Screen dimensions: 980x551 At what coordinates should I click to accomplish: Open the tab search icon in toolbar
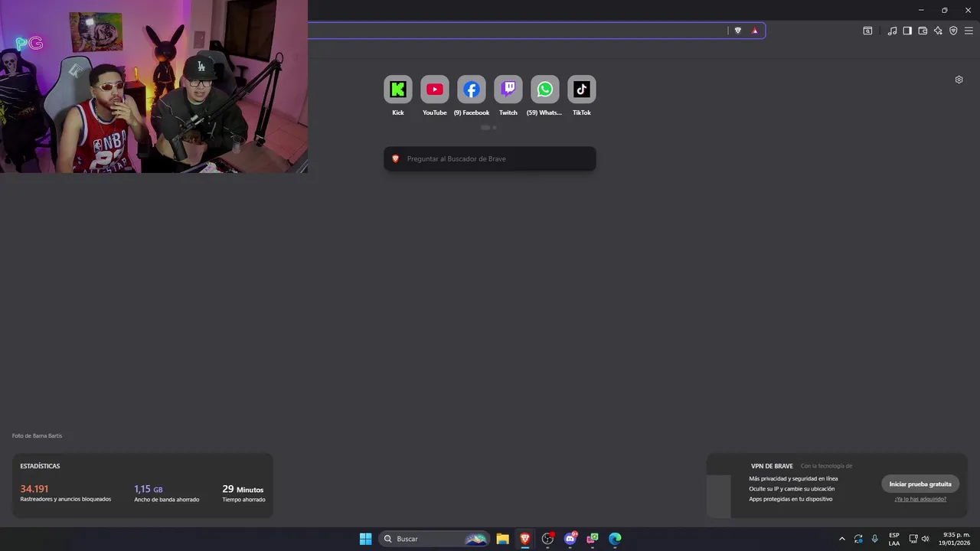click(867, 31)
